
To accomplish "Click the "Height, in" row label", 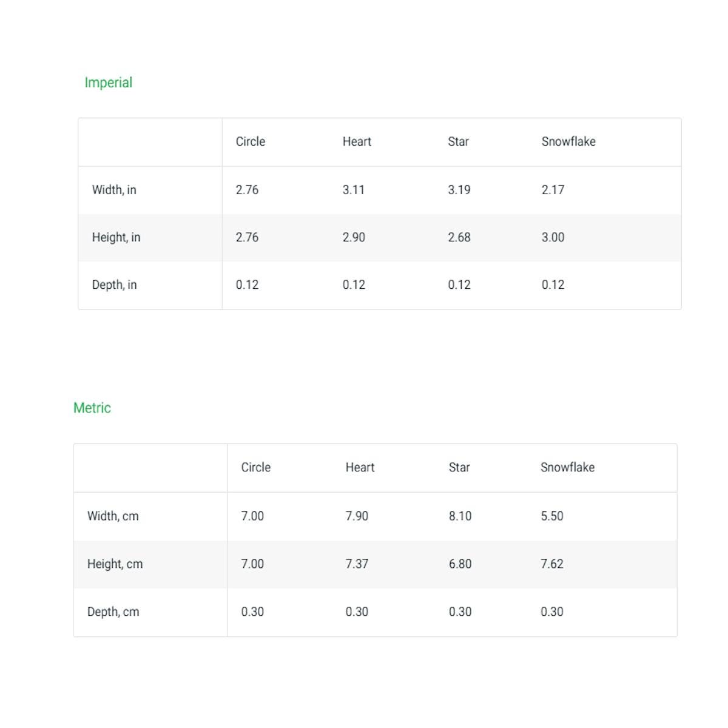I will point(116,237).
